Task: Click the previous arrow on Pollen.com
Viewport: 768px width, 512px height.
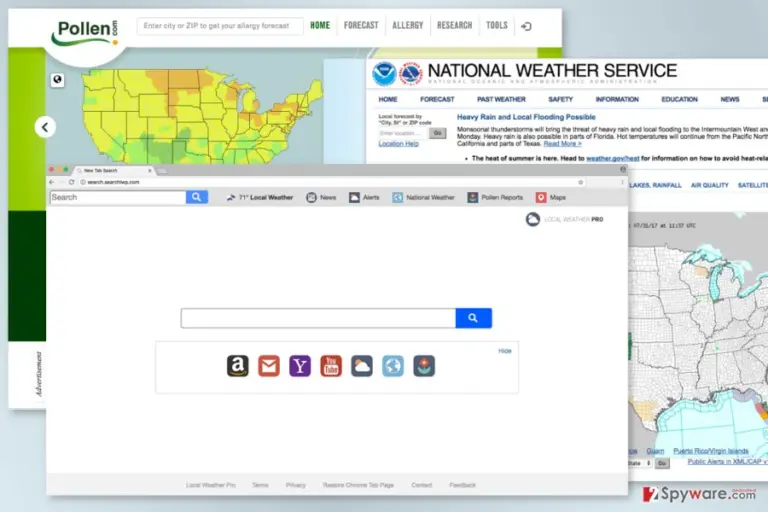Action: click(x=45, y=127)
